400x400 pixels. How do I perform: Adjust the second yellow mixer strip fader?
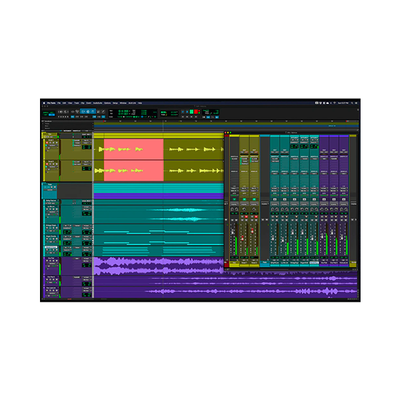tap(242, 238)
